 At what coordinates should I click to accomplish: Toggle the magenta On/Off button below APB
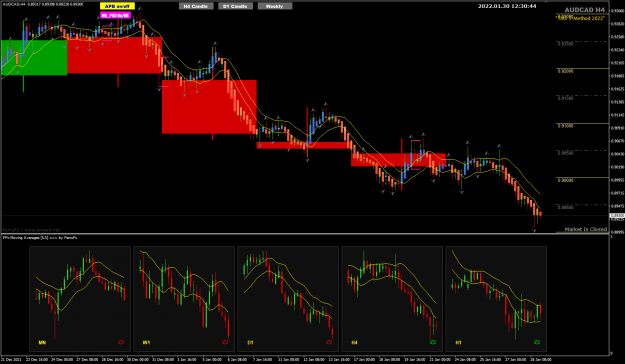[x=115, y=16]
